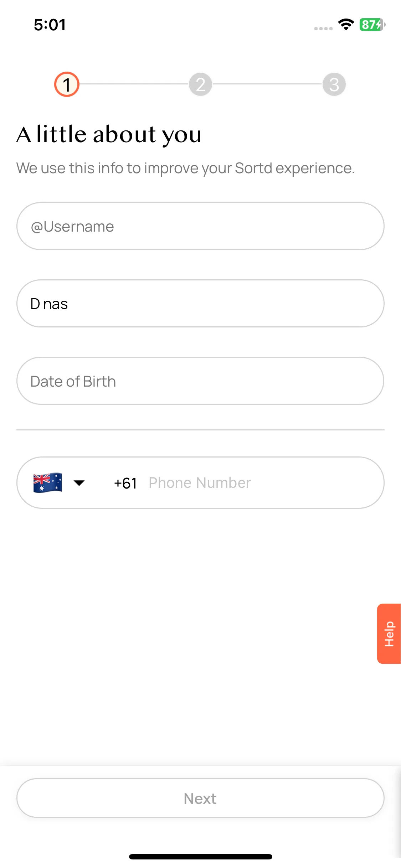Tap the cellular signal dots icon
The height and width of the screenshot is (868, 401).
(323, 29)
